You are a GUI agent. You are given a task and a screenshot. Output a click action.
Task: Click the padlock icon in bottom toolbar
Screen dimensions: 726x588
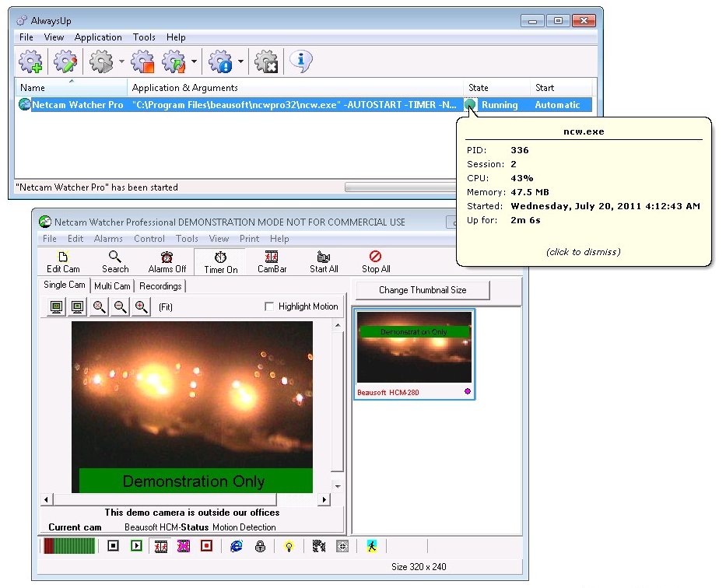(x=260, y=546)
